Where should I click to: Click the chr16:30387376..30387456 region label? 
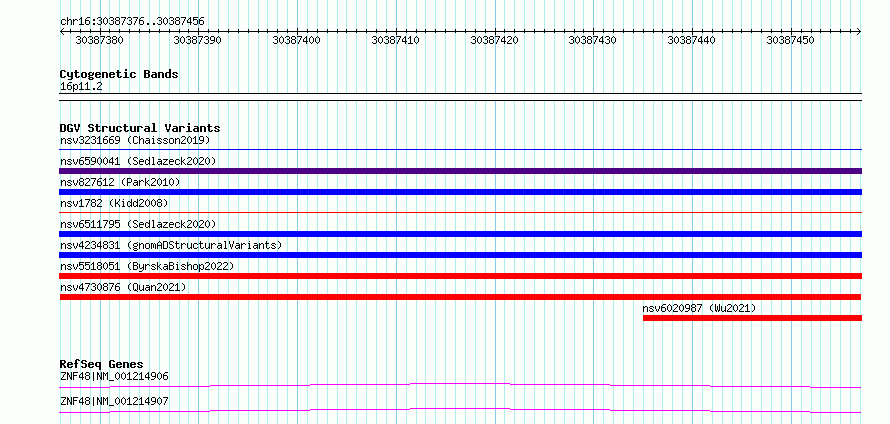pos(132,22)
